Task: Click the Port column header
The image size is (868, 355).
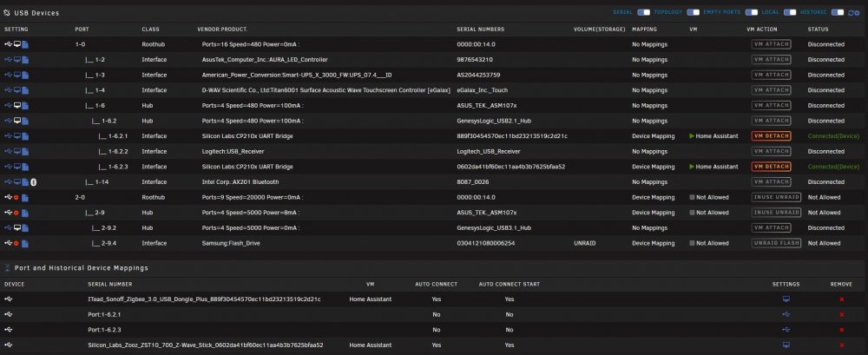Action: [82, 30]
